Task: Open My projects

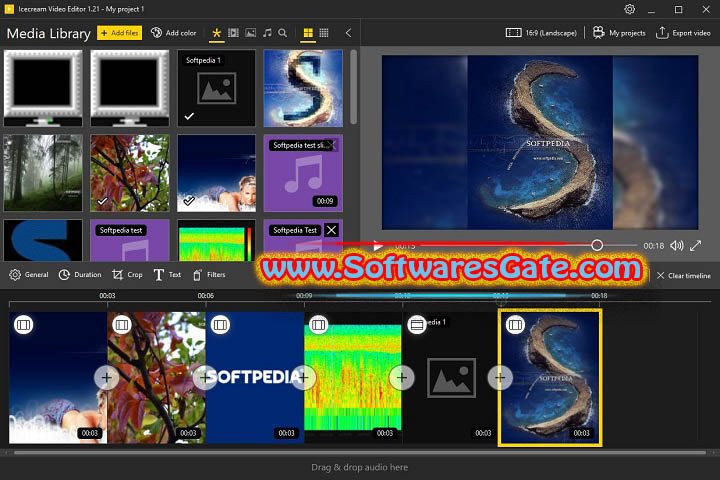Action: point(619,33)
